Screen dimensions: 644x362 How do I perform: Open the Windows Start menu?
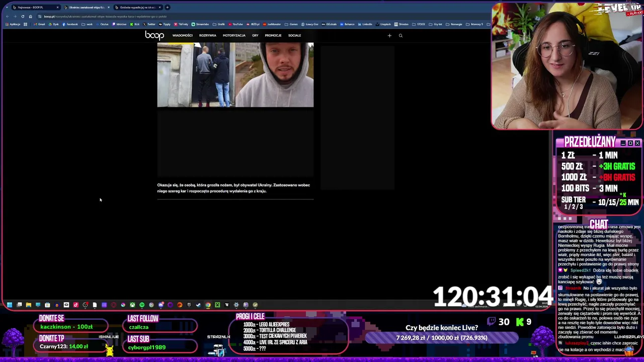click(10, 305)
